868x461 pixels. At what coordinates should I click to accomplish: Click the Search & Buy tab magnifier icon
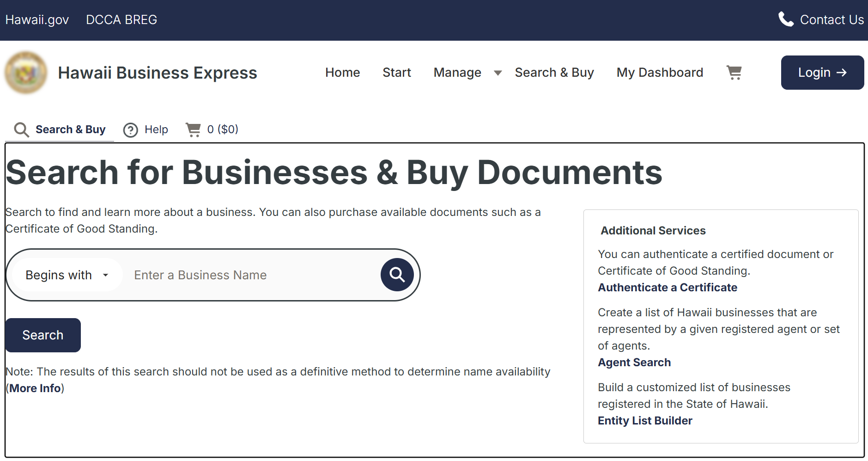22,130
